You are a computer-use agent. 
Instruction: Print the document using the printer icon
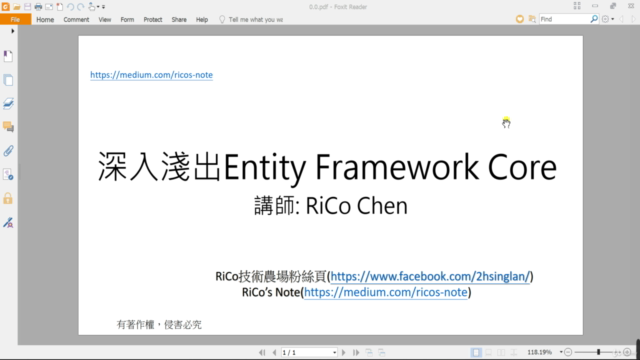click(x=38, y=7)
